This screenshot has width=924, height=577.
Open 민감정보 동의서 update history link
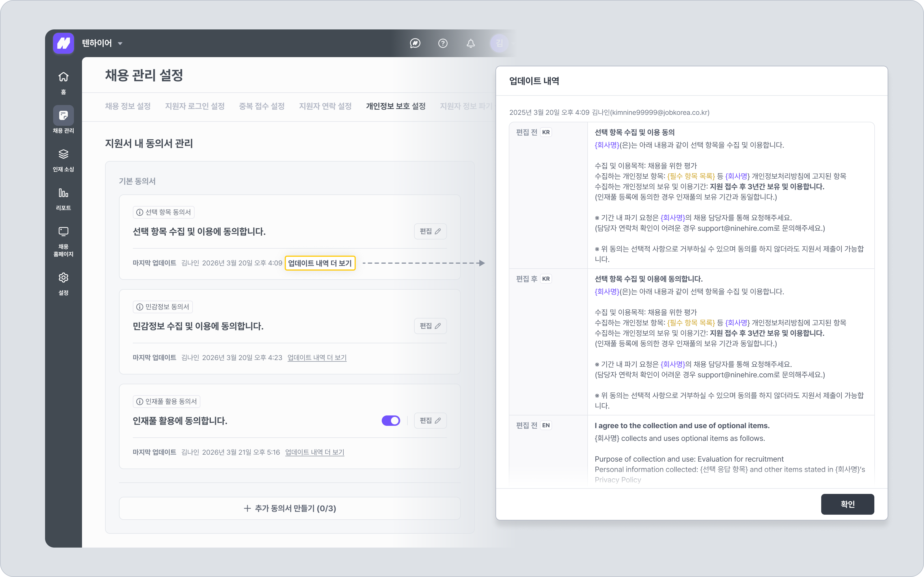pyautogui.click(x=317, y=357)
